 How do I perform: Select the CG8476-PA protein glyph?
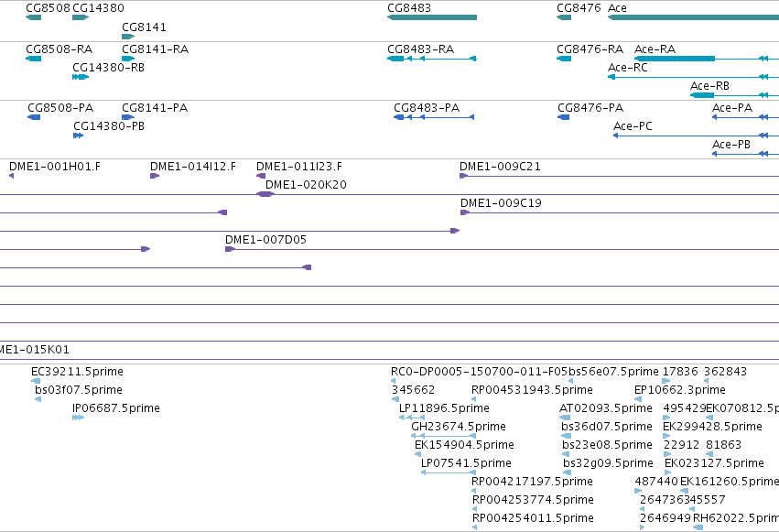coord(563,117)
